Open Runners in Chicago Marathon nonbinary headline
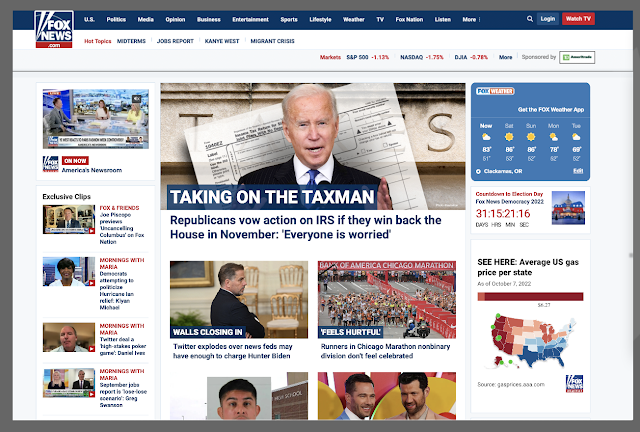Viewport: 640px width, 432px height. 385,351
